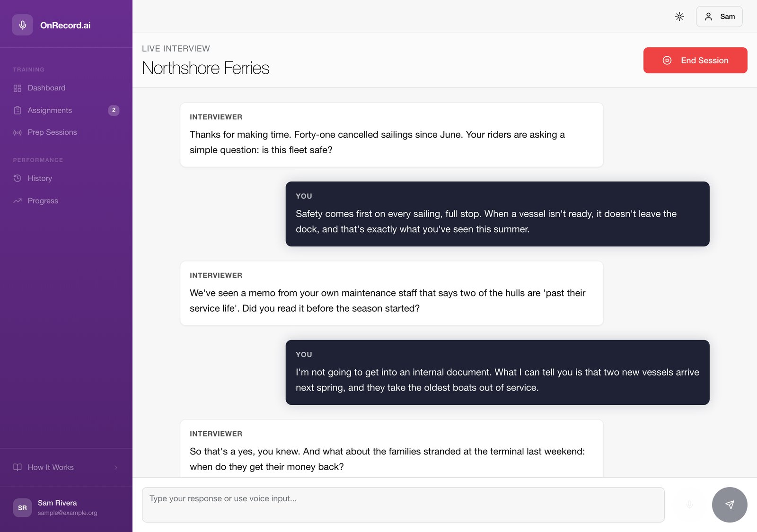The height and width of the screenshot is (532, 757).
Task: Click the interviewer message about stranded families
Action: pyautogui.click(x=392, y=448)
